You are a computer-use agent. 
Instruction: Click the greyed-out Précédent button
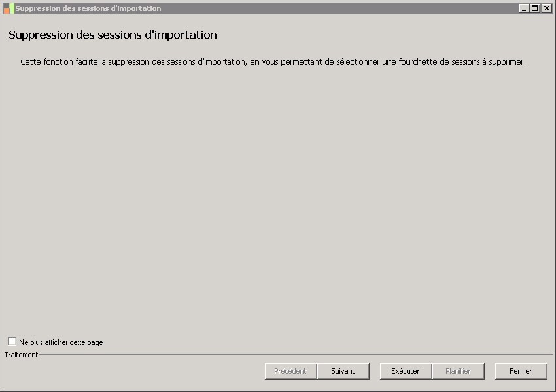tap(290, 371)
